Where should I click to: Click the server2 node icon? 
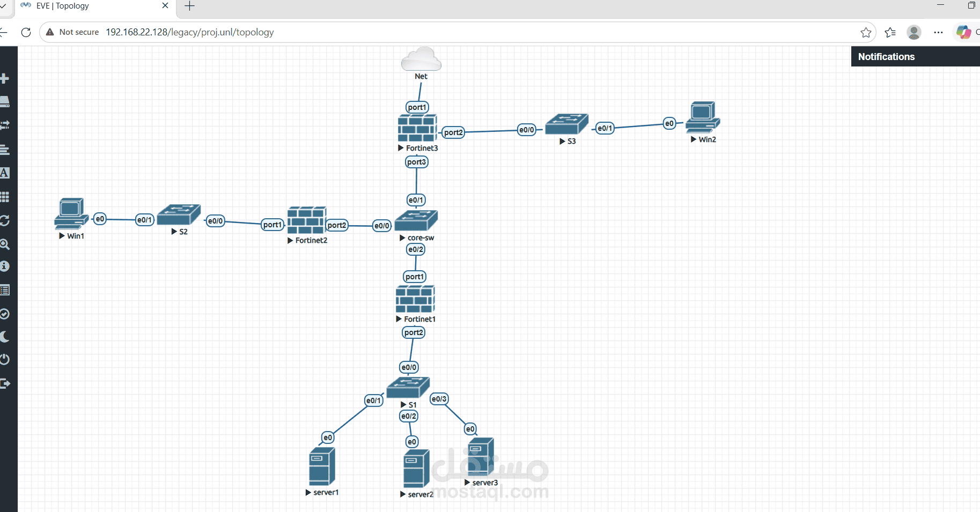tap(417, 469)
